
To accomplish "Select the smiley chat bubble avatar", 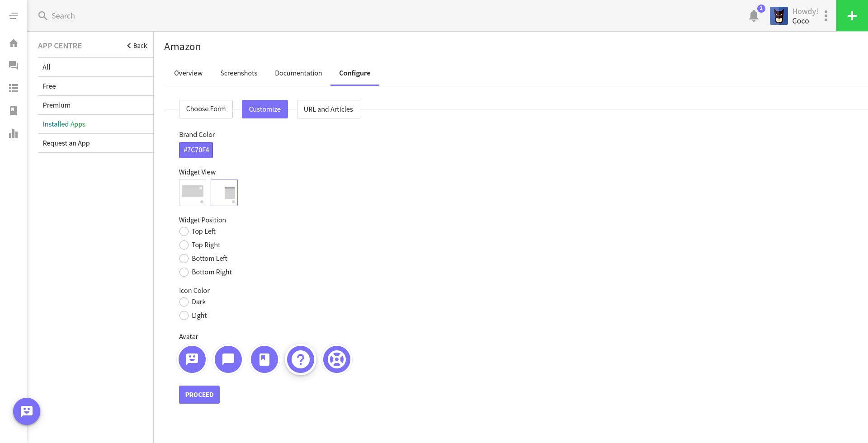I will (192, 359).
